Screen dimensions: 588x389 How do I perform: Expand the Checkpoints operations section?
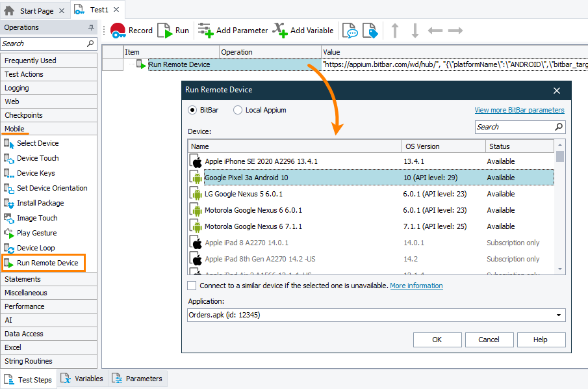point(25,114)
